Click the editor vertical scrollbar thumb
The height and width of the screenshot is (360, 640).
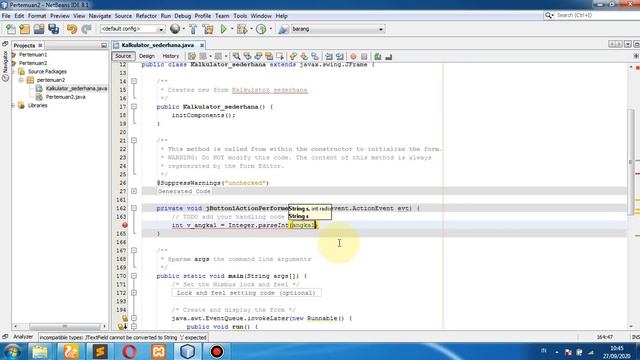click(631, 161)
